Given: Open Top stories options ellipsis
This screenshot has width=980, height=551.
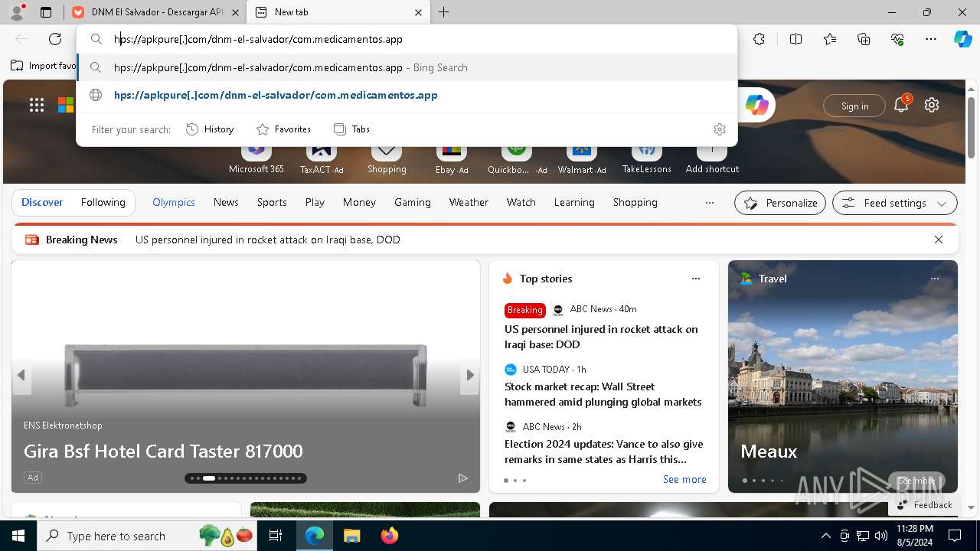Looking at the screenshot, I should [696, 279].
